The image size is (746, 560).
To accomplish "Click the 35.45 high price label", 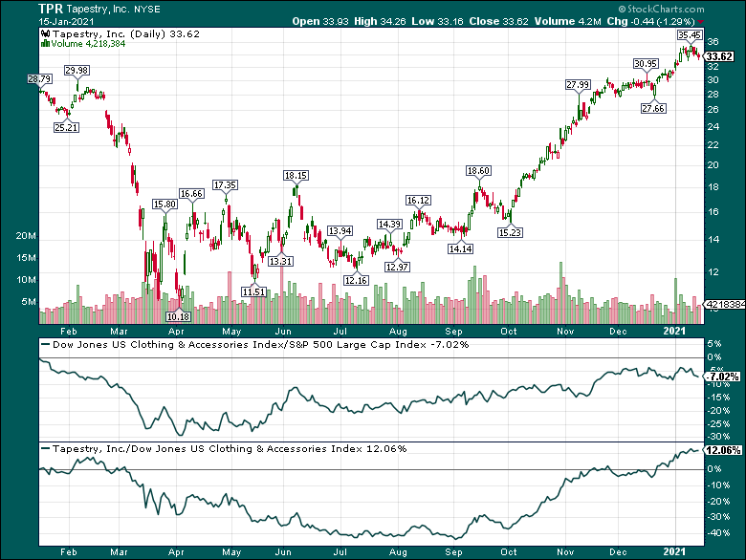I will (x=690, y=34).
